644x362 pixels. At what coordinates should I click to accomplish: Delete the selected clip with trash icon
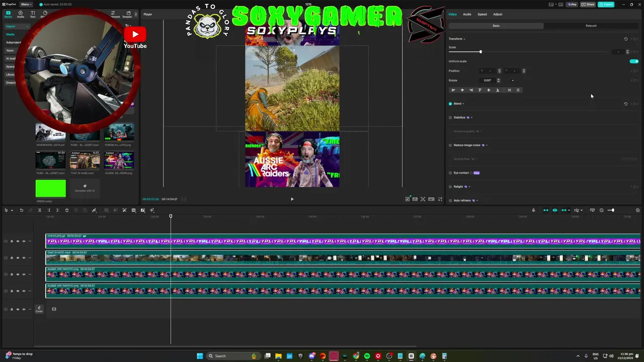(x=67, y=210)
